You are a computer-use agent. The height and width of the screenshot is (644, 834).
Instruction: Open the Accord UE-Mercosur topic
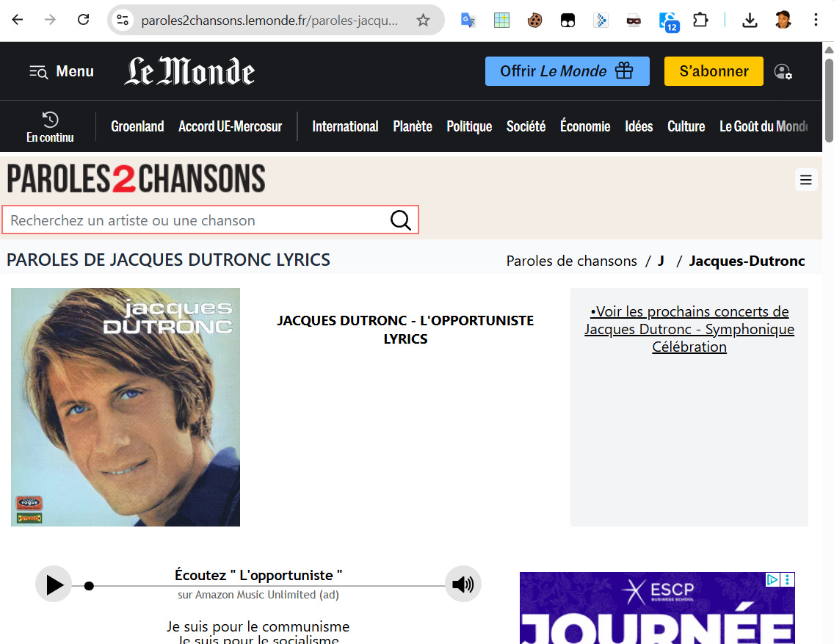click(231, 126)
